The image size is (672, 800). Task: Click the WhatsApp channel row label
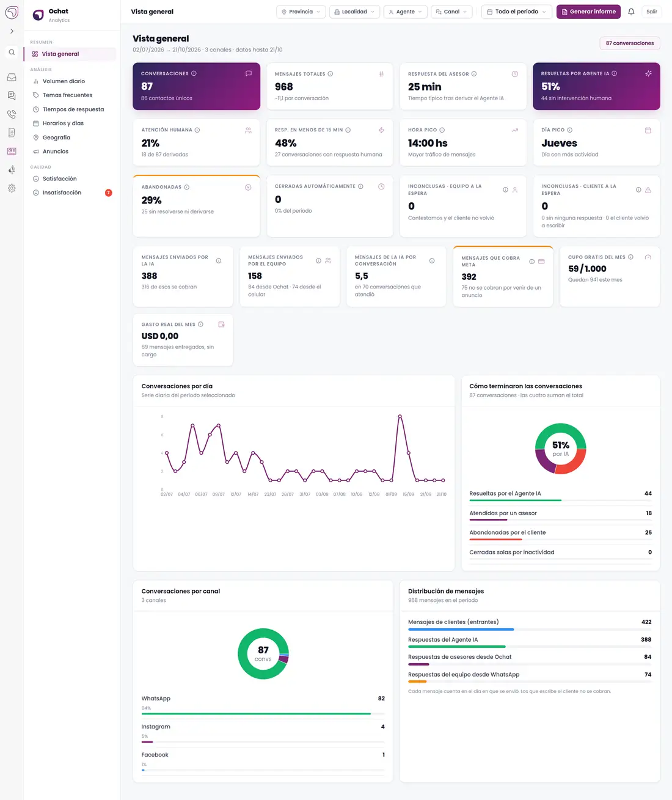156,699
